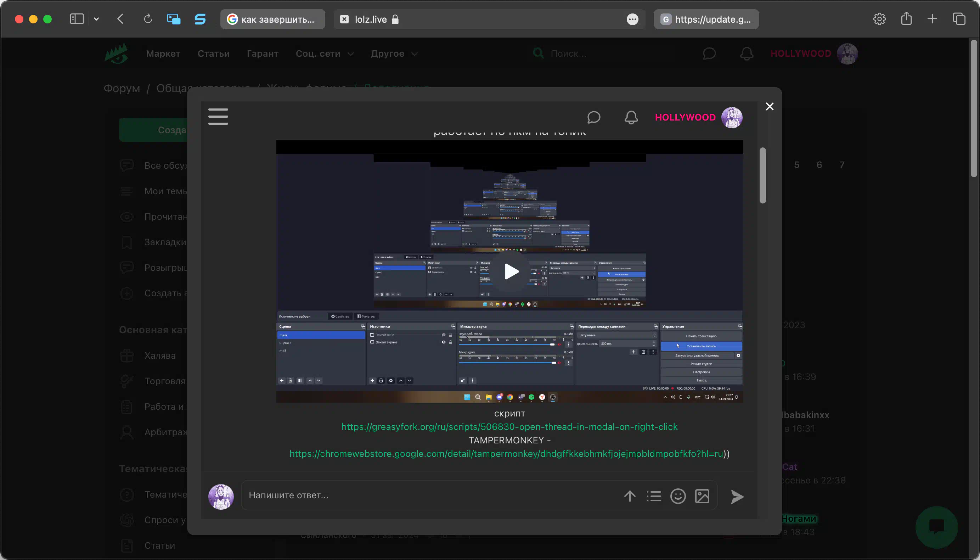The height and width of the screenshot is (560, 980).
Task: Switch to the 'как завершить...' Google tab
Action: pos(272,19)
